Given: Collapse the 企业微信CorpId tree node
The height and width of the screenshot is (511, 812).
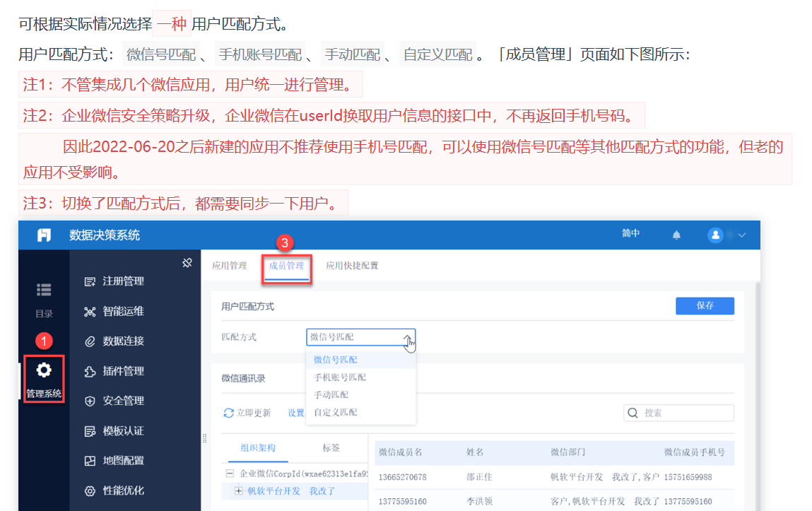Looking at the screenshot, I should tap(230, 474).
